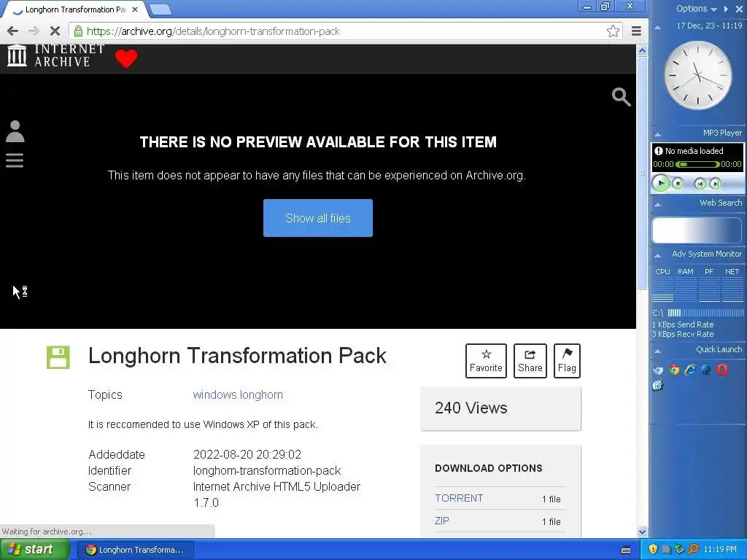Click the page scrollbar down arrow
Image resolution: width=747 pixels, height=560 pixels.
pos(642,532)
